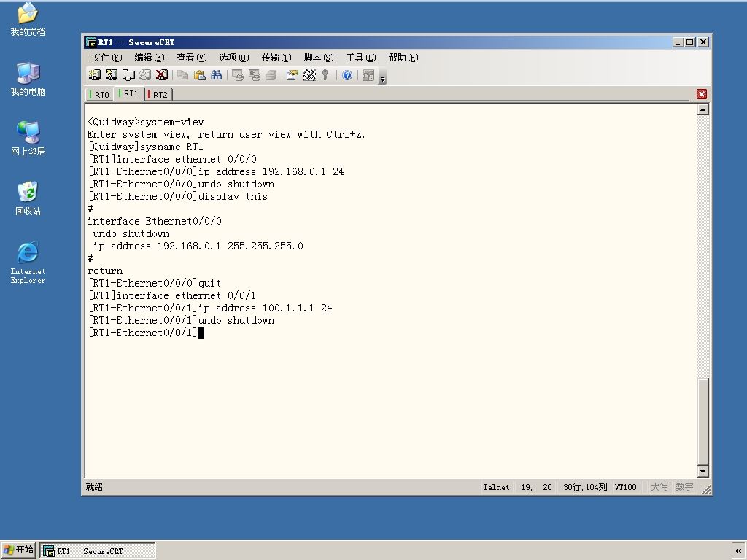Open the 帮助(H) menu
747x560 pixels.
[x=403, y=58]
